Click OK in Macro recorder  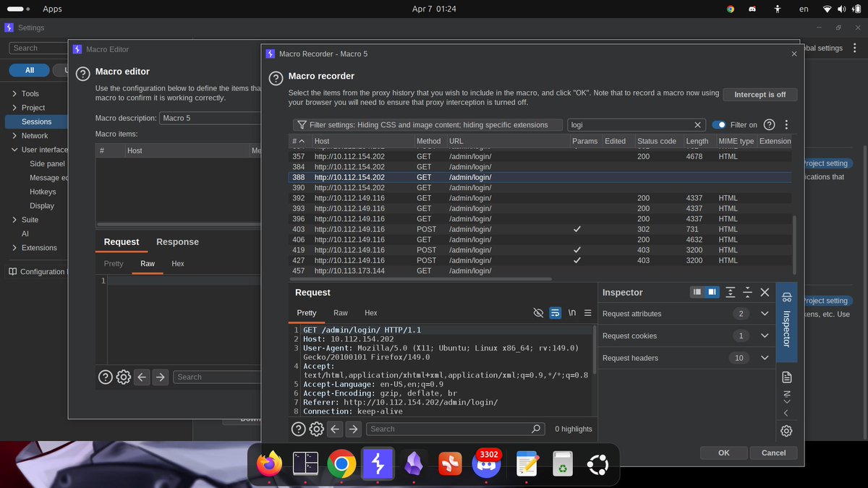(724, 453)
